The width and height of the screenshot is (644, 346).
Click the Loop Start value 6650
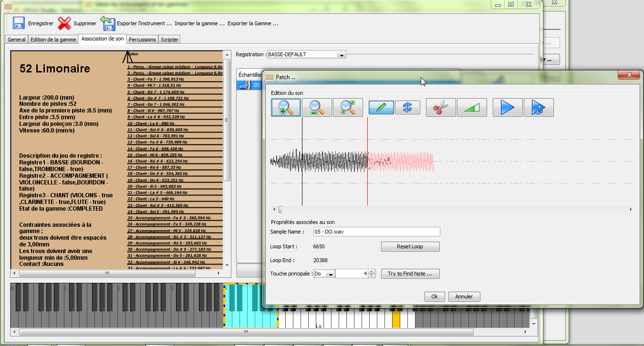point(319,247)
